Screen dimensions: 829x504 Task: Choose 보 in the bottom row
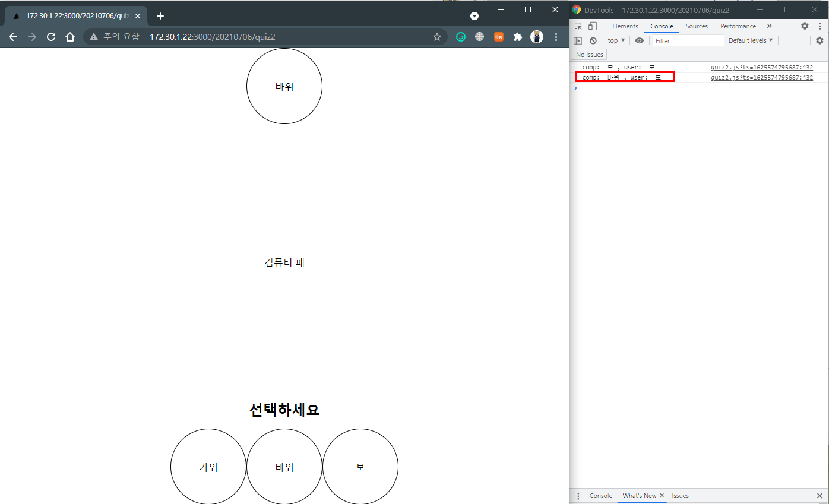pos(360,467)
